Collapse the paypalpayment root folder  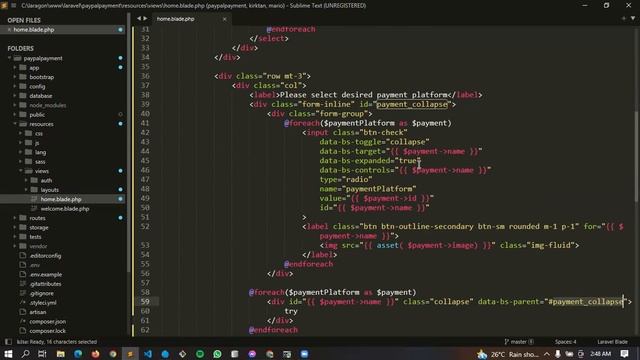[x=9, y=58]
